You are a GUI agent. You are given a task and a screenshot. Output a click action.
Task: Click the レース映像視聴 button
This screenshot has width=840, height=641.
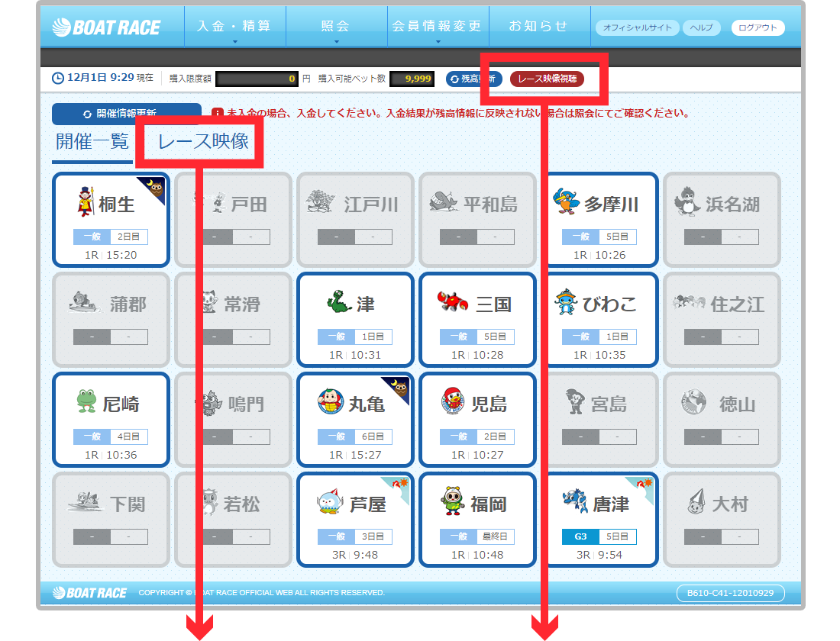coord(547,79)
